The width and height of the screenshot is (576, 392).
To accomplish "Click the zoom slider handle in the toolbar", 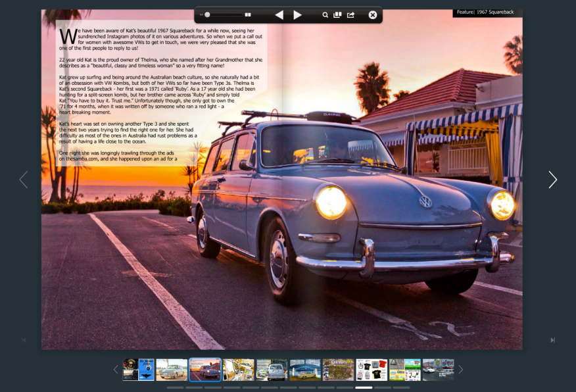I will pyautogui.click(x=207, y=14).
